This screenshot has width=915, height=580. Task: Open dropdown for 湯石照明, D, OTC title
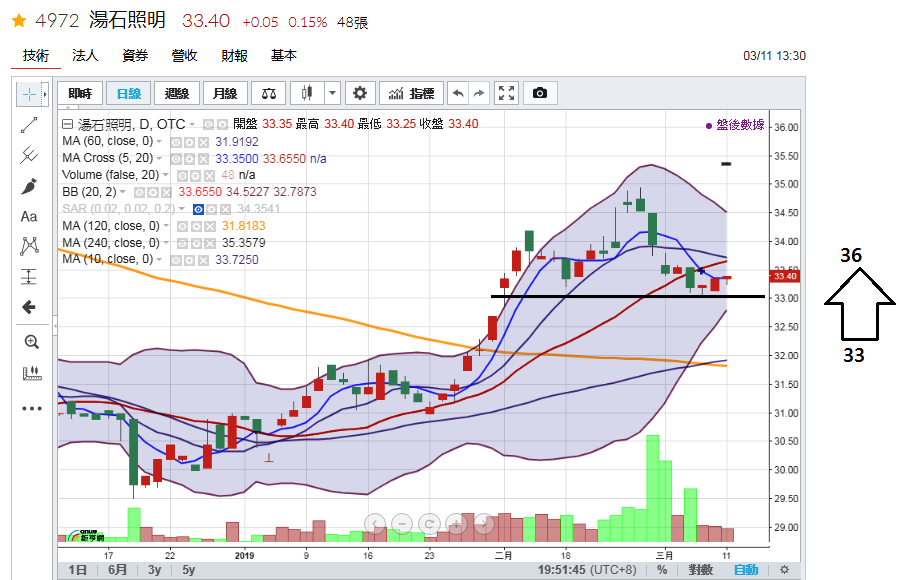(191, 125)
